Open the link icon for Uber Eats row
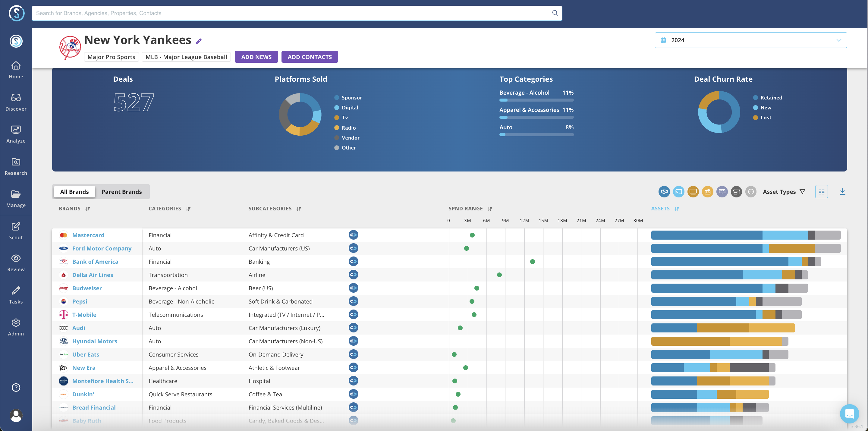Viewport: 868px width, 431px height. 353,354
